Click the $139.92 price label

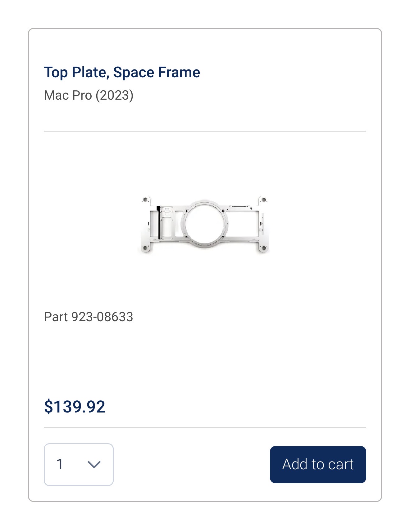pyautogui.click(x=75, y=407)
